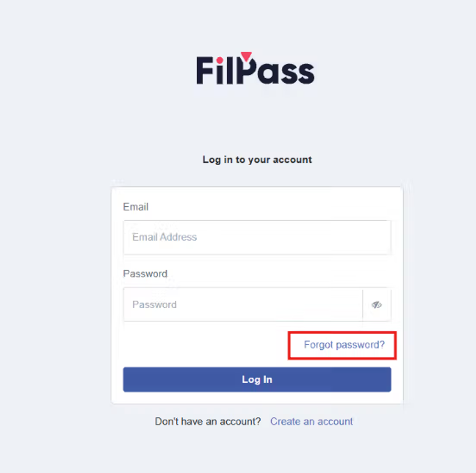The height and width of the screenshot is (473, 476).
Task: Click the Don't have an account text
Action: click(x=208, y=421)
